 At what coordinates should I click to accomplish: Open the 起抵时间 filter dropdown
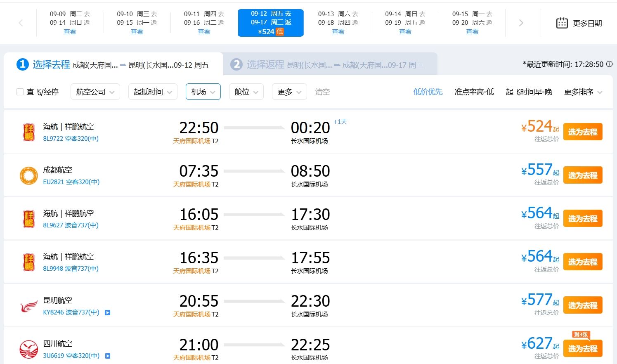point(153,92)
